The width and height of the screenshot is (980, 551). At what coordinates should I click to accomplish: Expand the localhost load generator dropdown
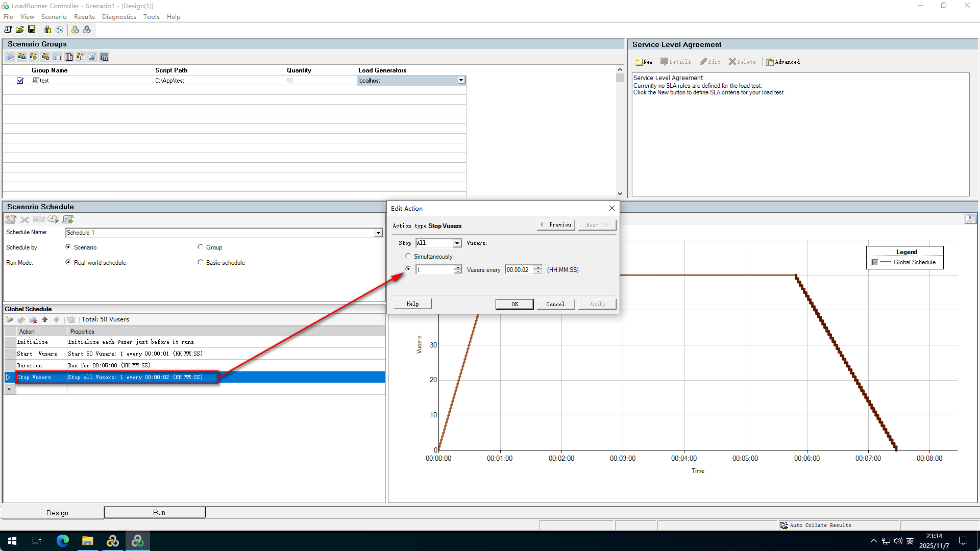[461, 80]
